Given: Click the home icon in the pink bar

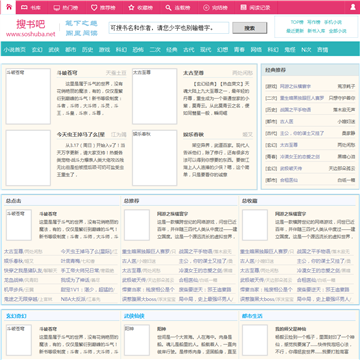Looking at the screenshot, I should (8, 7).
